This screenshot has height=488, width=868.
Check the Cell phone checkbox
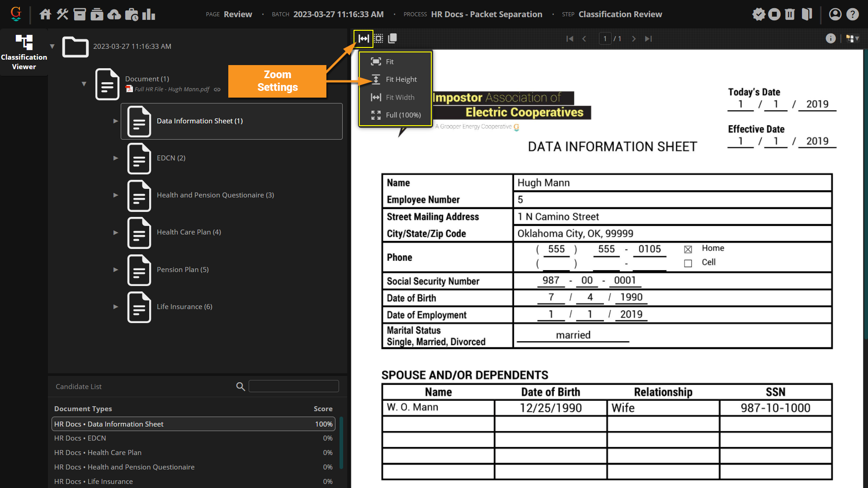point(688,263)
